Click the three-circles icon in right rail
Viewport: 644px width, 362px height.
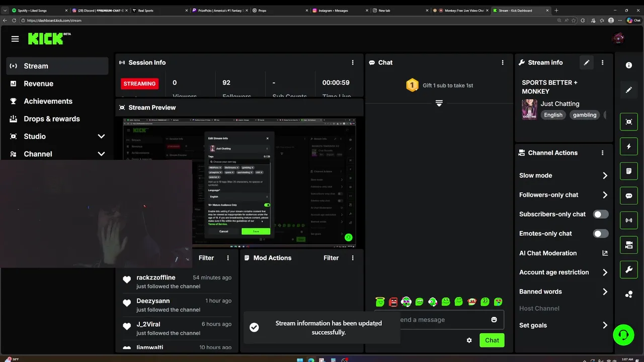[x=629, y=295]
